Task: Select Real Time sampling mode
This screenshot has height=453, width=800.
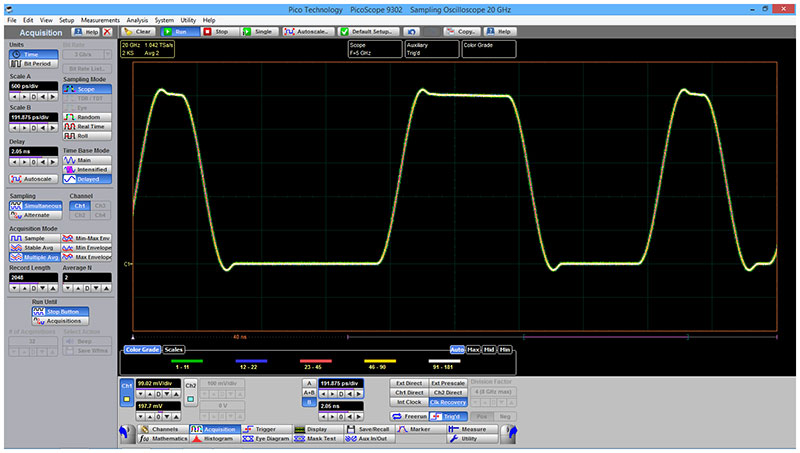Action: coord(86,126)
